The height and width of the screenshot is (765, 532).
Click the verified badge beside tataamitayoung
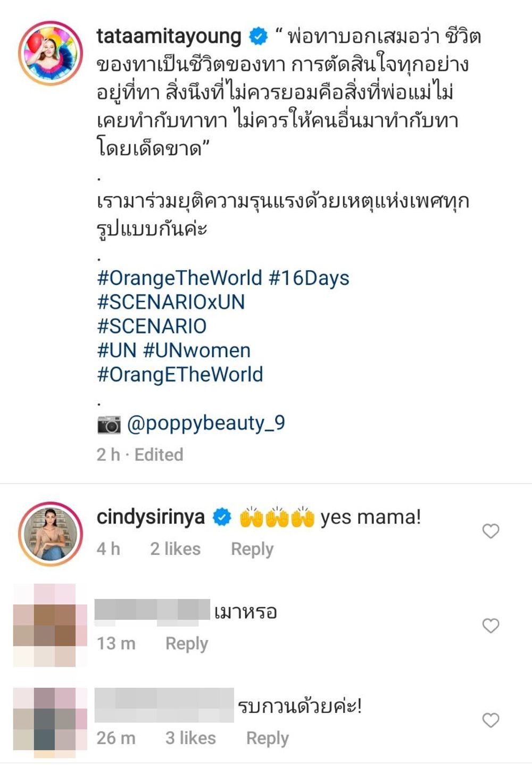coord(259,37)
